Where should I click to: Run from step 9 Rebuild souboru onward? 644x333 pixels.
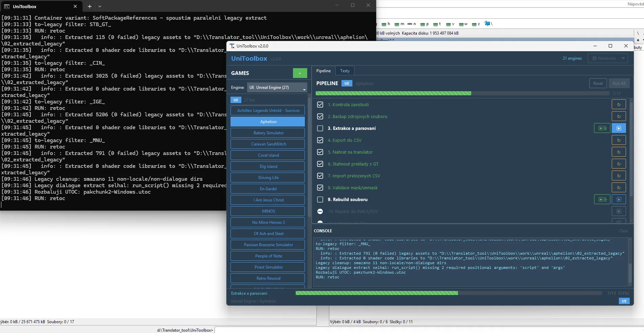(x=602, y=199)
